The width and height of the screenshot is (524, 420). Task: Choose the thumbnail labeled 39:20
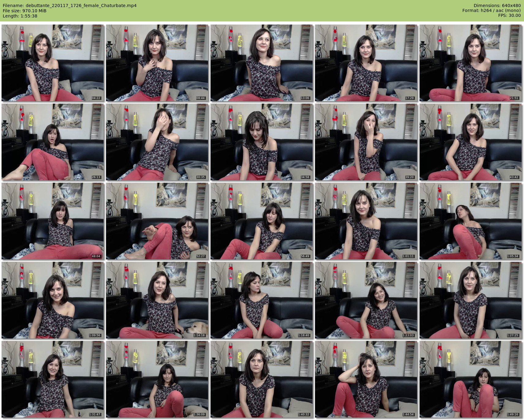366,142
